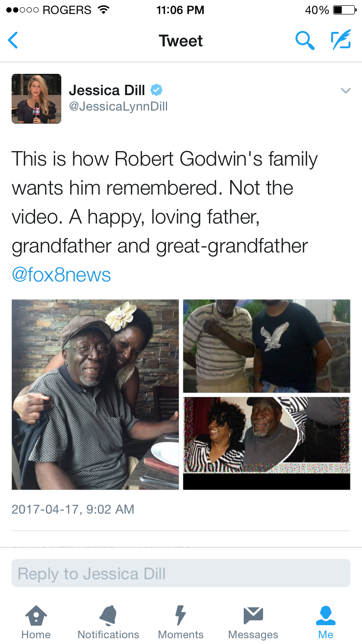Tap the Jessica Dill display name
Image resolution: width=362 pixels, height=644 pixels.
[107, 90]
